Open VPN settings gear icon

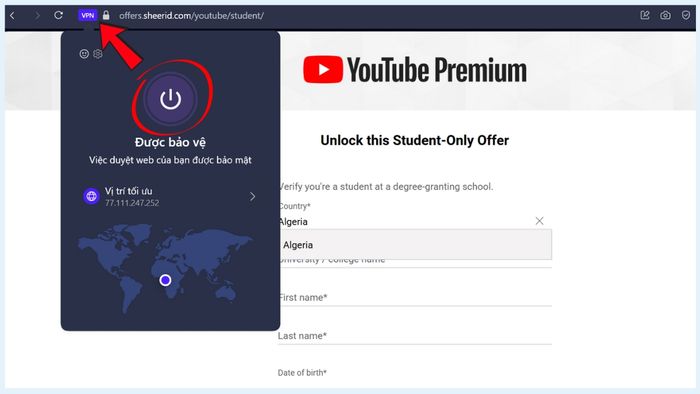coord(98,54)
